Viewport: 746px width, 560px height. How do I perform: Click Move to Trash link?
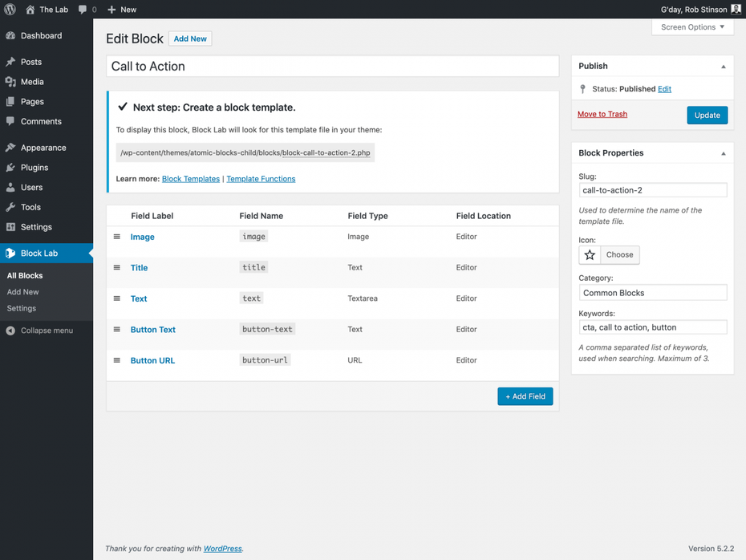point(602,114)
